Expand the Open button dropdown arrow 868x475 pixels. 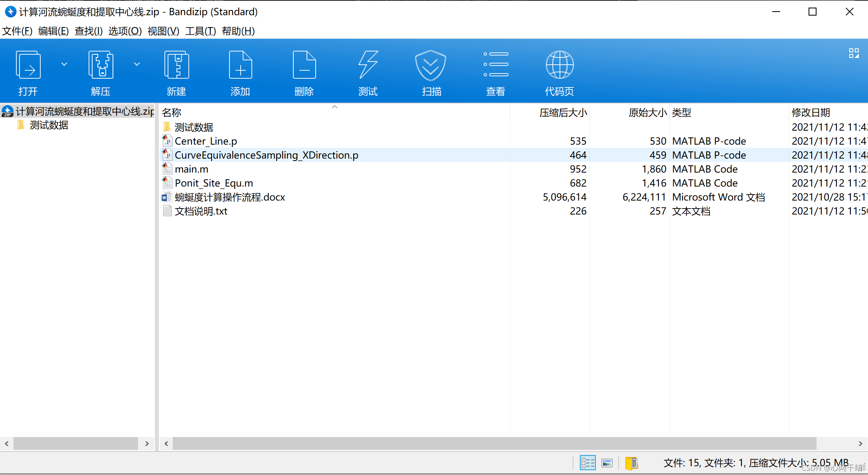click(64, 64)
